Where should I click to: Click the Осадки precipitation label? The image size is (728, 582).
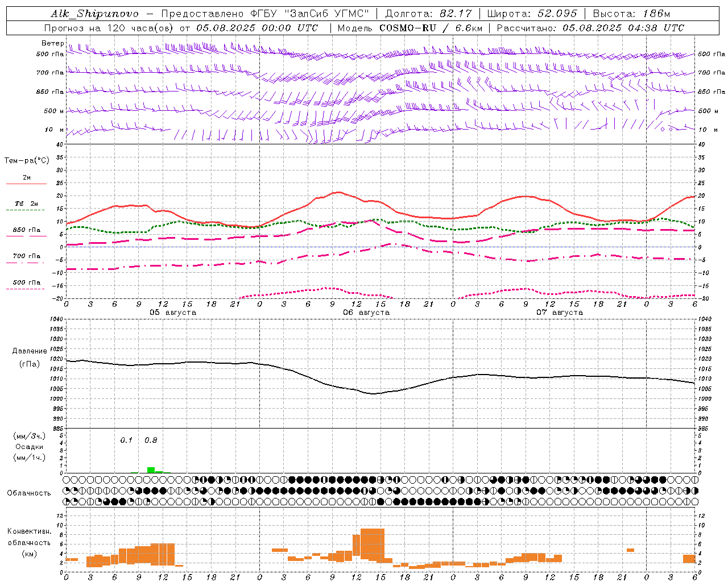(30, 447)
